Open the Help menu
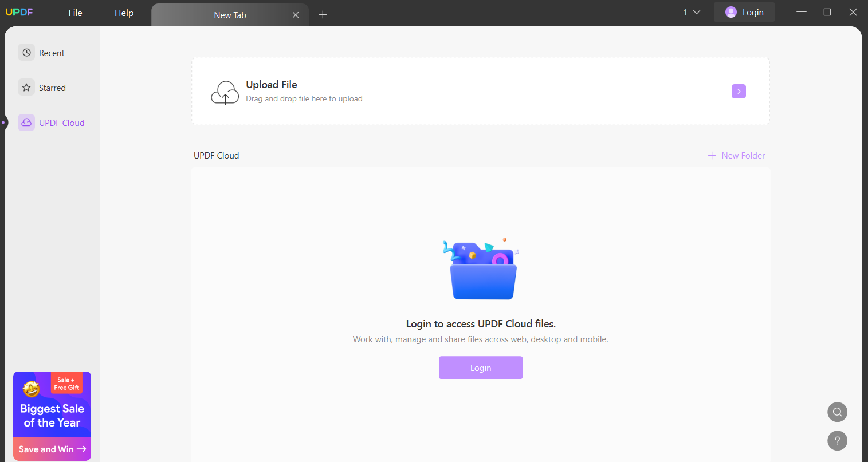This screenshot has height=462, width=868. (124, 13)
